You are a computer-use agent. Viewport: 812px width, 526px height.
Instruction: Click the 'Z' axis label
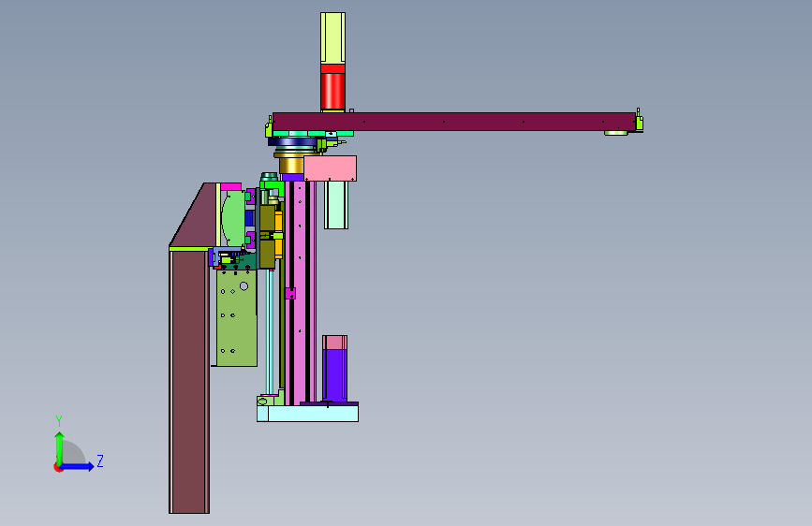click(100, 460)
